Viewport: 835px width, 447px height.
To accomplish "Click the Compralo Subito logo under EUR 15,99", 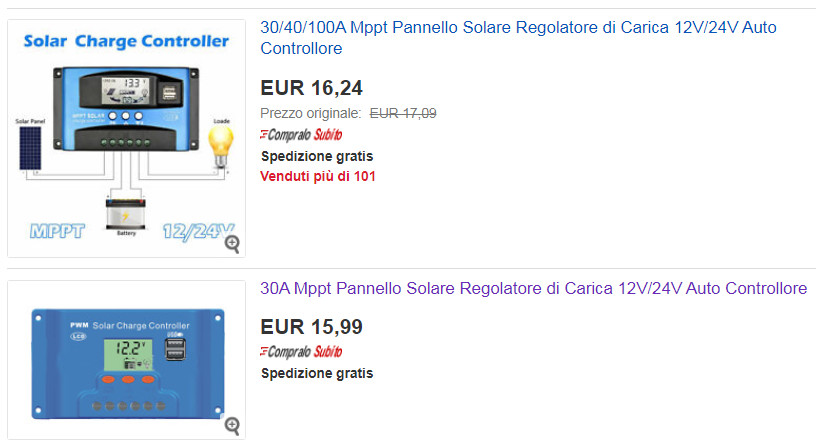I will [301, 352].
